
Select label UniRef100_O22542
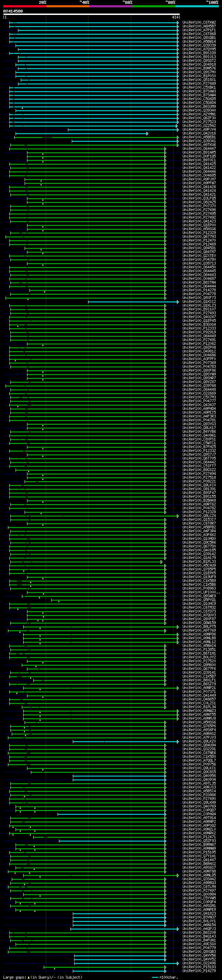(x=199, y=125)
